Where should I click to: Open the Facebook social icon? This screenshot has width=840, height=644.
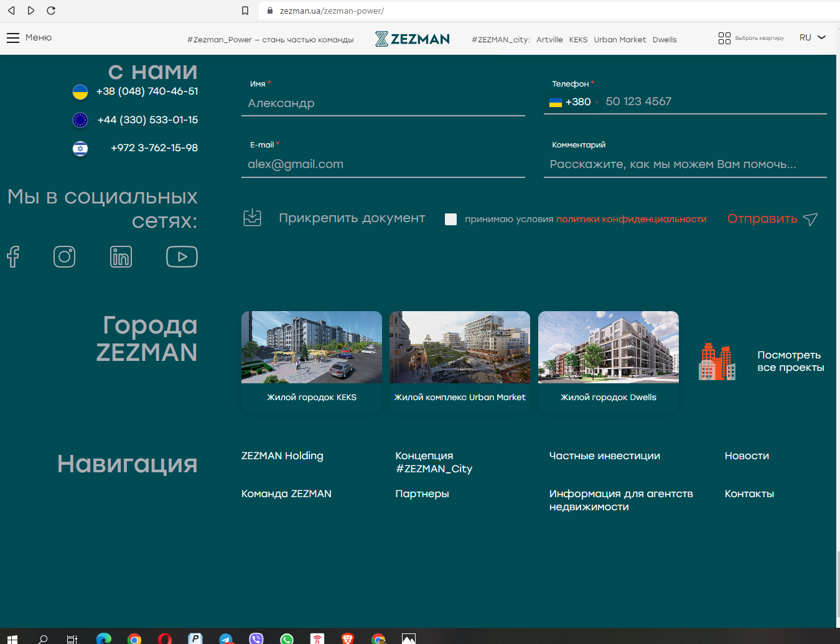13,256
